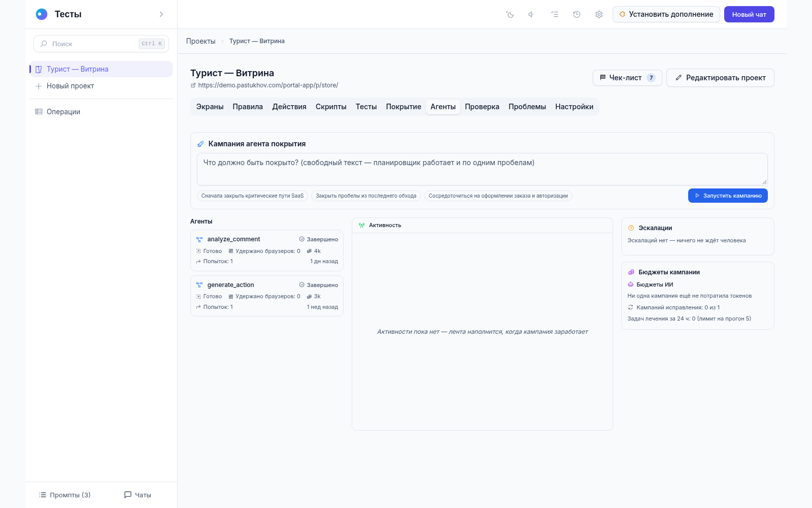
Task: Click Редактировать проект button
Action: pos(720,78)
